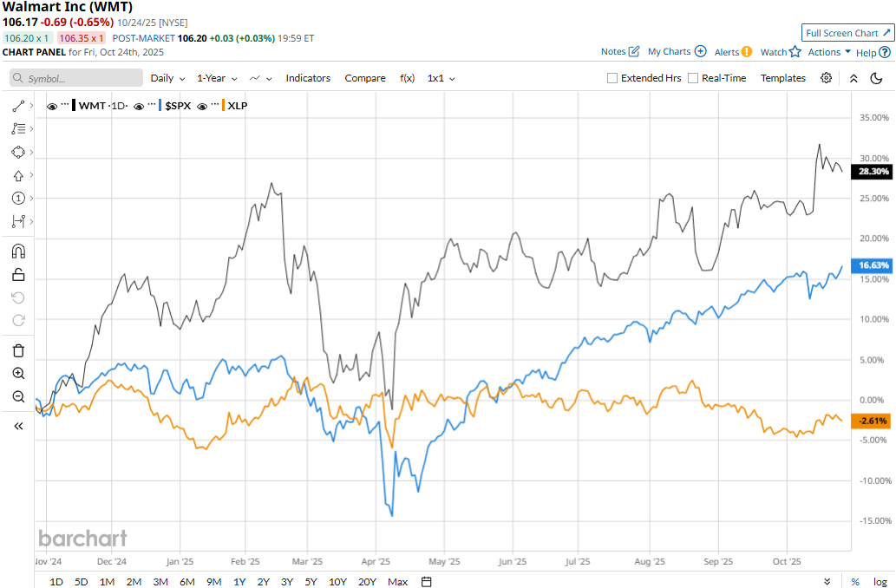Select the measure range tool
The image size is (896, 588).
(18, 221)
